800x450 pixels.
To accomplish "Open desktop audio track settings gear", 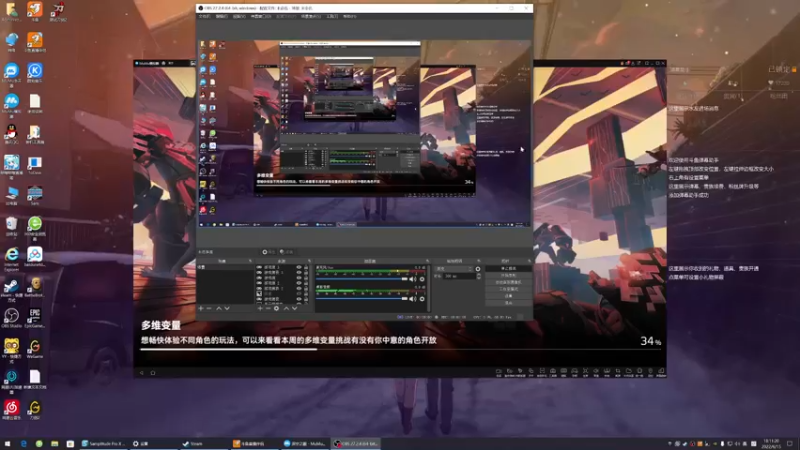I will click(422, 299).
